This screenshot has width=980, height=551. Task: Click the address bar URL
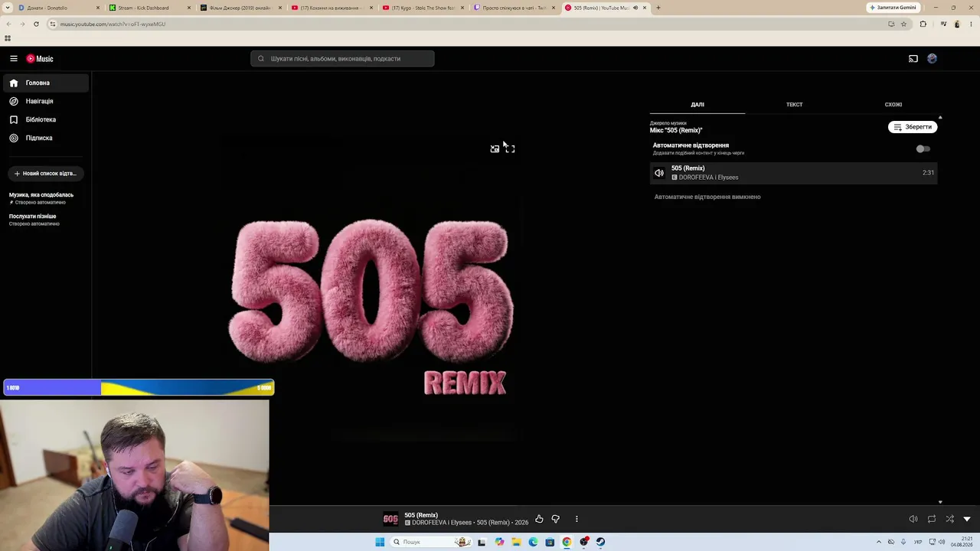pos(113,24)
